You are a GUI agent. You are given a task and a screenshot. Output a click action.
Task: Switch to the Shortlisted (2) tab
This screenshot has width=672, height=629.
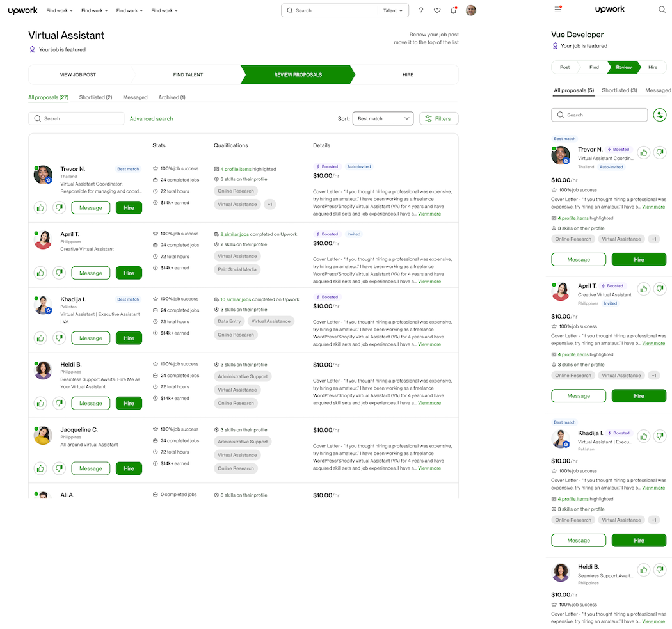coord(95,97)
